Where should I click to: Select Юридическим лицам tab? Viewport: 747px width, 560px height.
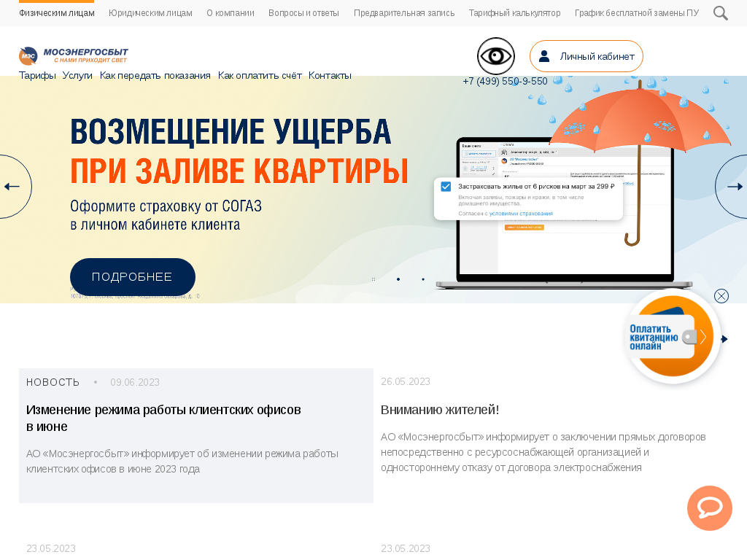150,13
